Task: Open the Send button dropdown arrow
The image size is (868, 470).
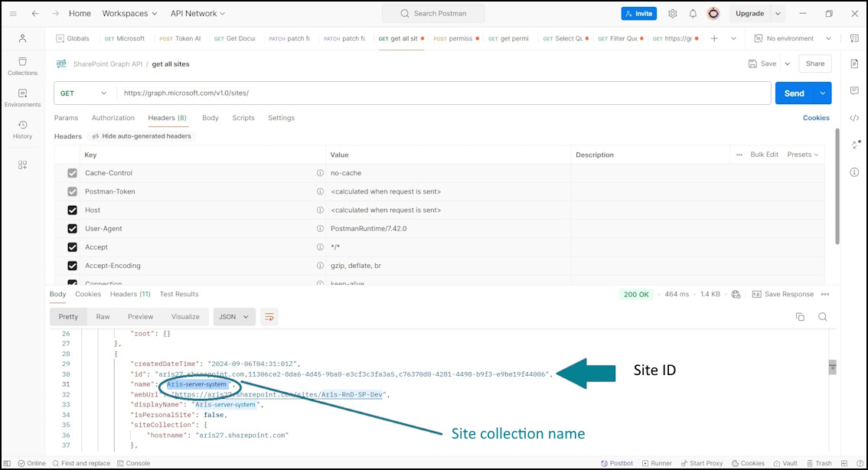Action: click(x=823, y=93)
